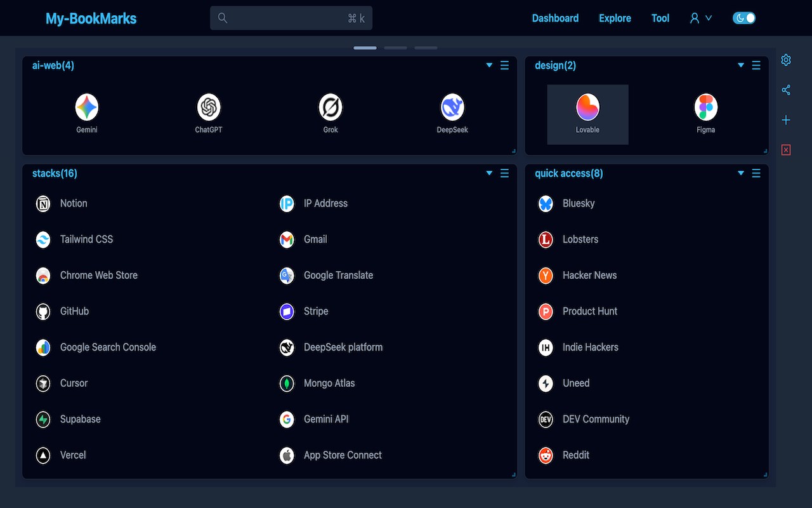Open the Tool menu item
Screen dimensions: 812x508
(660, 18)
